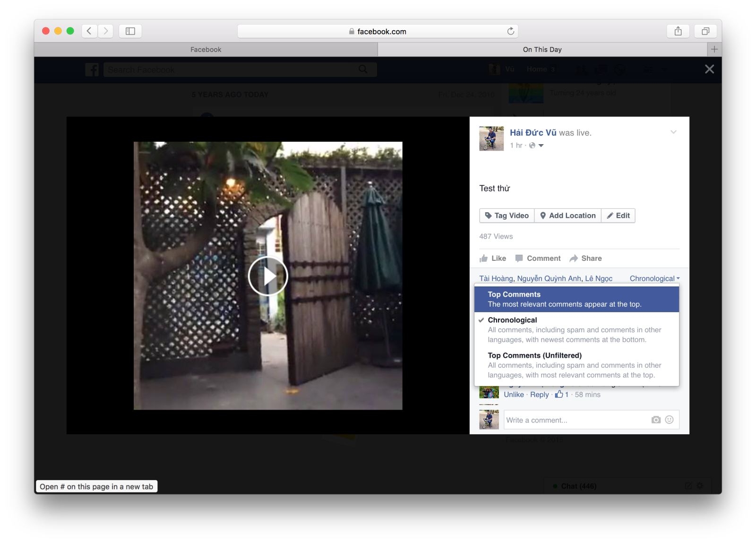This screenshot has width=756, height=543.
Task: Show all Safari tabs overview
Action: tap(705, 31)
